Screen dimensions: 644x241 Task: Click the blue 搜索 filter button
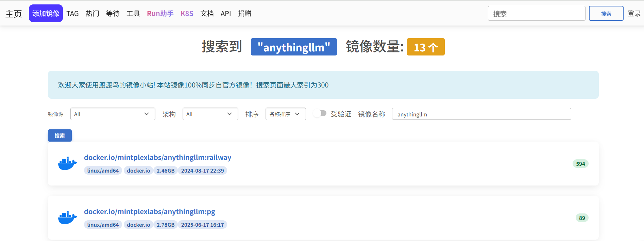60,135
